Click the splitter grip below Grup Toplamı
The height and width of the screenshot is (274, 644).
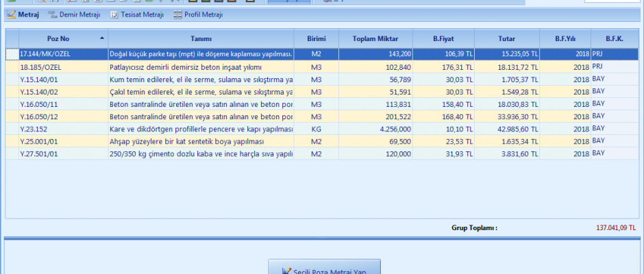pos(322,238)
